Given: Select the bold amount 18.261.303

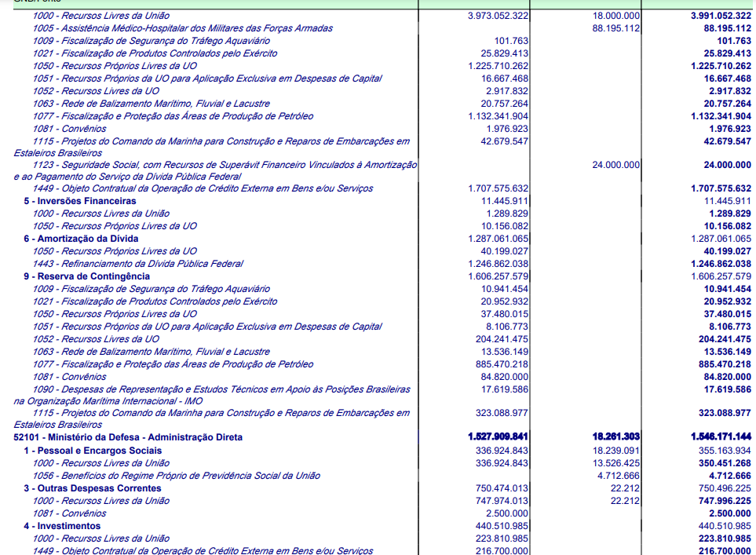Looking at the screenshot, I should (616, 437).
